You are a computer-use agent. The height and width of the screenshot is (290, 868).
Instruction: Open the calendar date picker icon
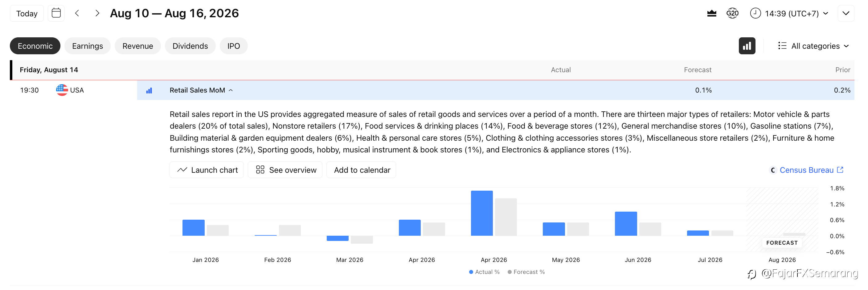[56, 14]
